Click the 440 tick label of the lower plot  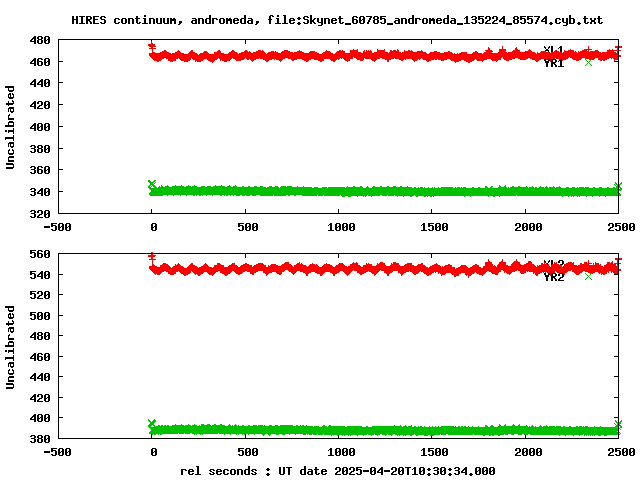(x=40, y=377)
